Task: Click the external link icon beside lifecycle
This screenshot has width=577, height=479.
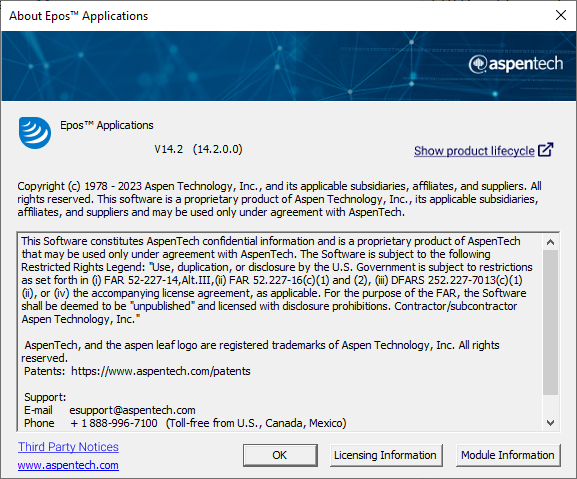Action: pyautogui.click(x=545, y=150)
